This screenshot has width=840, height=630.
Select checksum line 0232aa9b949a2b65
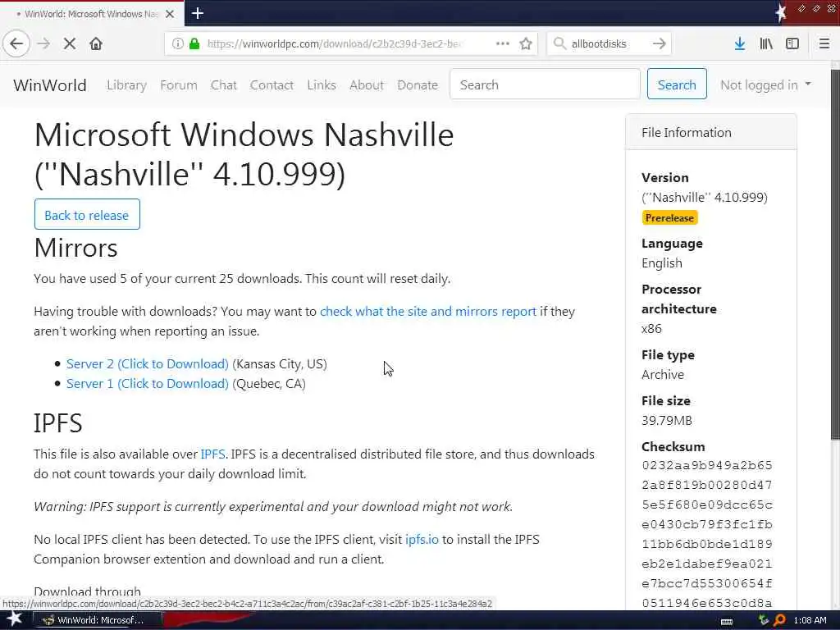point(706,465)
